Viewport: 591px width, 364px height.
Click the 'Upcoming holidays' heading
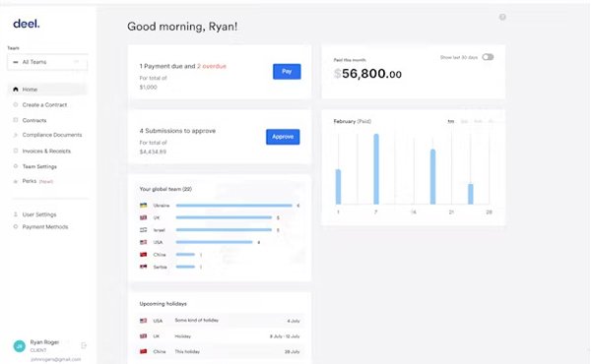tap(163, 303)
